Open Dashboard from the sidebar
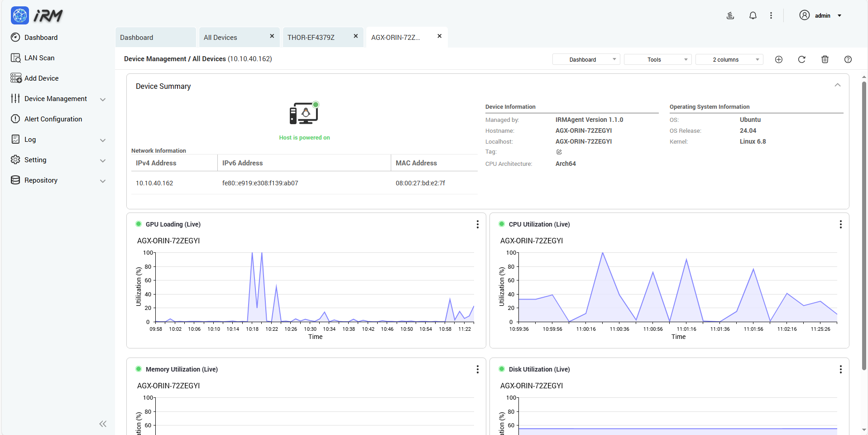 tap(41, 38)
